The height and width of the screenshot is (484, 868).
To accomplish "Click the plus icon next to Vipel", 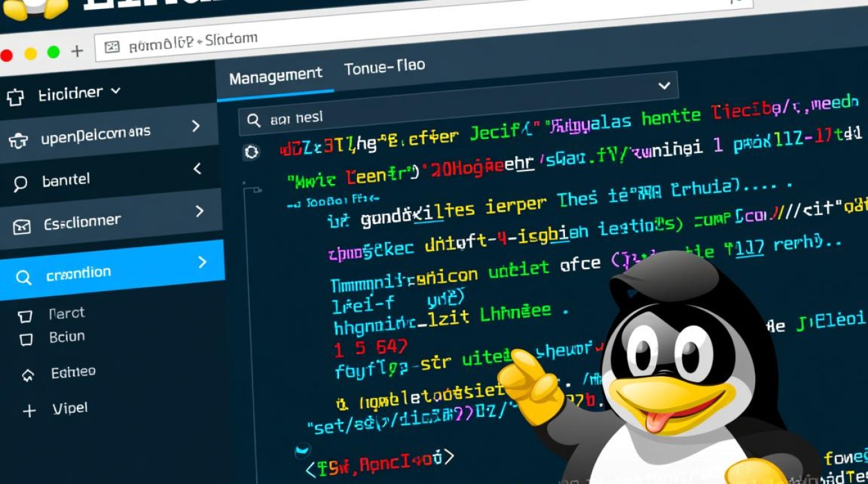I will point(27,408).
